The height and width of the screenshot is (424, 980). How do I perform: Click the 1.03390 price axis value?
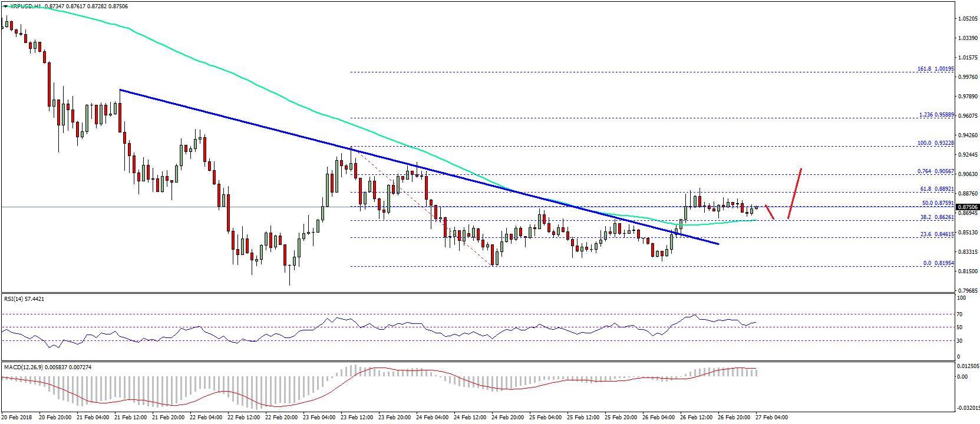[x=968, y=38]
